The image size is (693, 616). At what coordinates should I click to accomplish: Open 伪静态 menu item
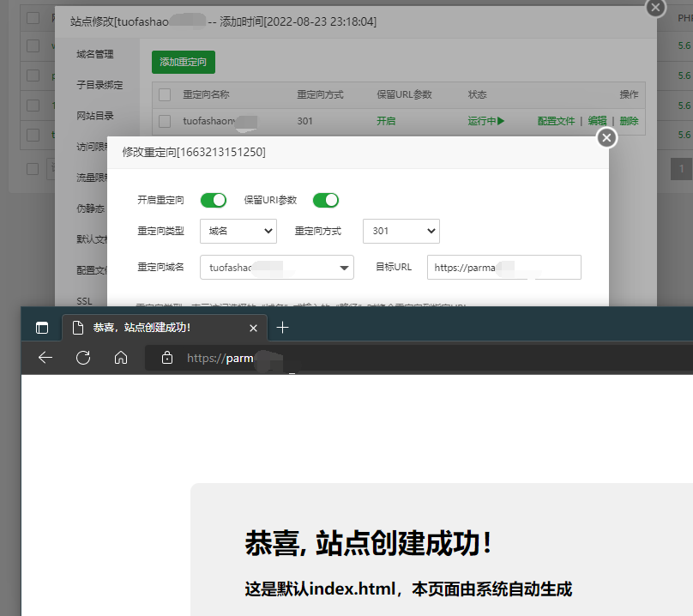pos(91,208)
